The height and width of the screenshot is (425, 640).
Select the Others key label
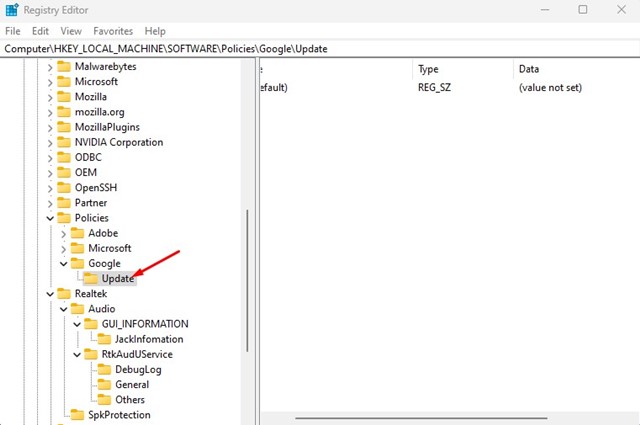[x=130, y=400]
